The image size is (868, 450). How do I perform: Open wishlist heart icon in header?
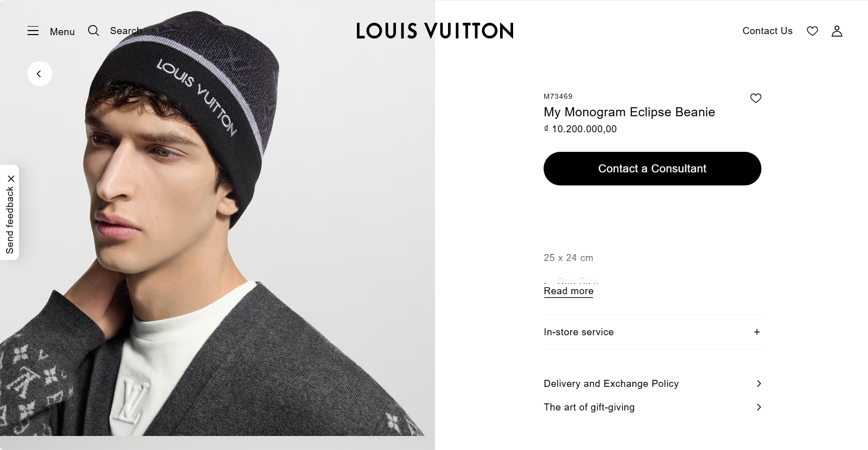tap(812, 31)
